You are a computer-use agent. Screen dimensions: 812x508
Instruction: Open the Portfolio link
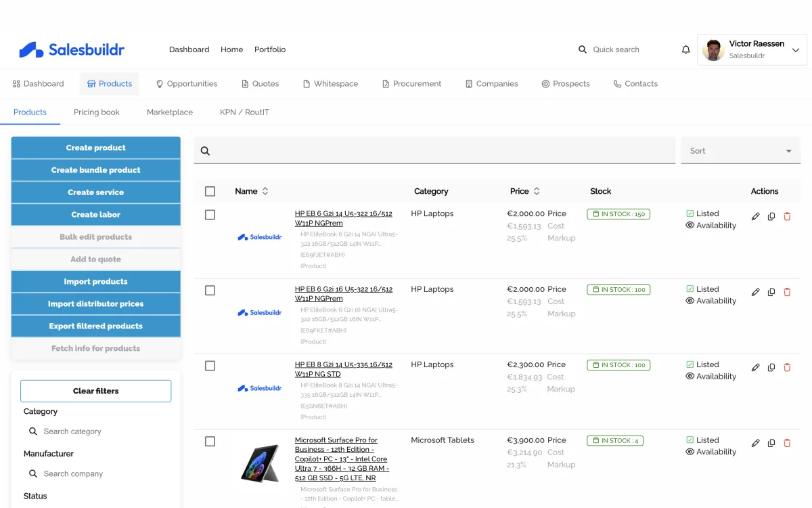coord(270,49)
